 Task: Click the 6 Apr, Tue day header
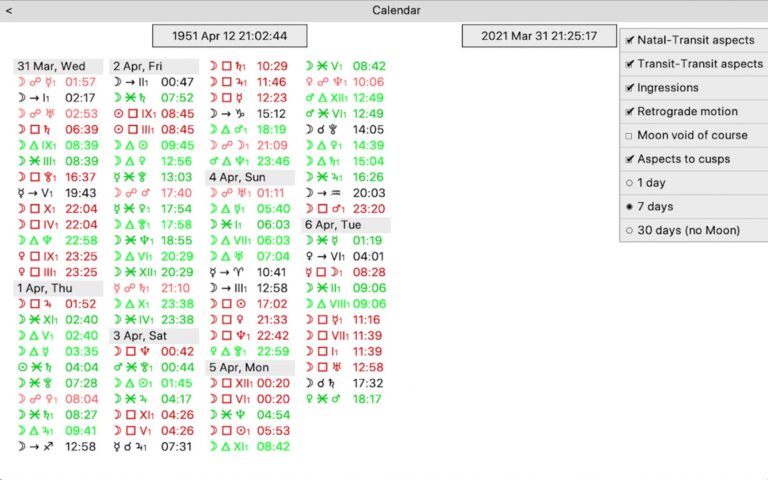tap(346, 225)
